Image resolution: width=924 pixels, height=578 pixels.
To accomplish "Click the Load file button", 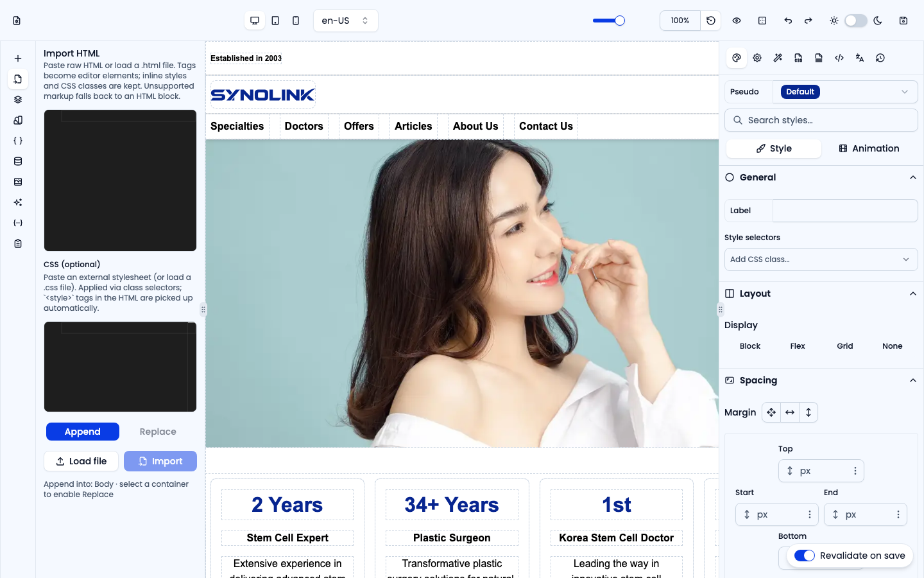I will (x=81, y=461).
